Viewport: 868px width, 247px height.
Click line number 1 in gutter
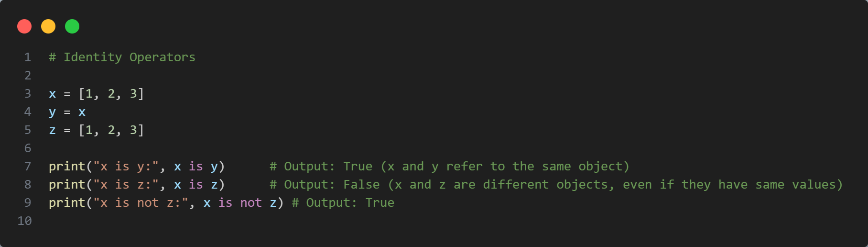(x=28, y=57)
